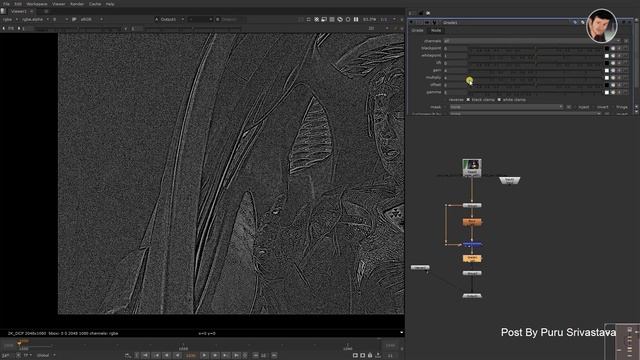Click the timeline lock icon near fps
Screen dimensions: 640x360
370,356
